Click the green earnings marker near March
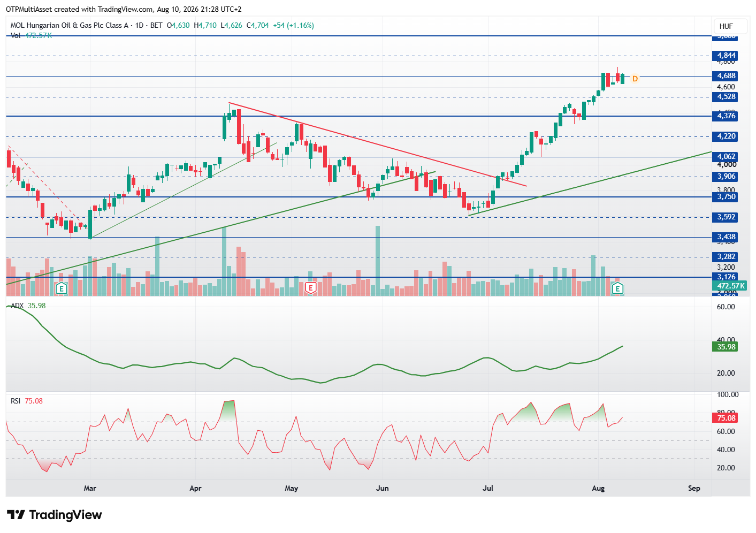 point(62,289)
